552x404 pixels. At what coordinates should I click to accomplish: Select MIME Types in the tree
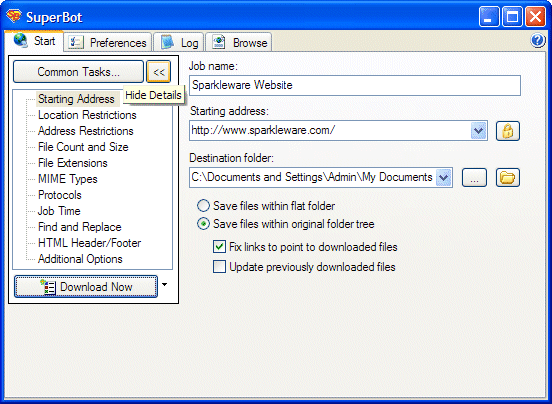click(68, 179)
